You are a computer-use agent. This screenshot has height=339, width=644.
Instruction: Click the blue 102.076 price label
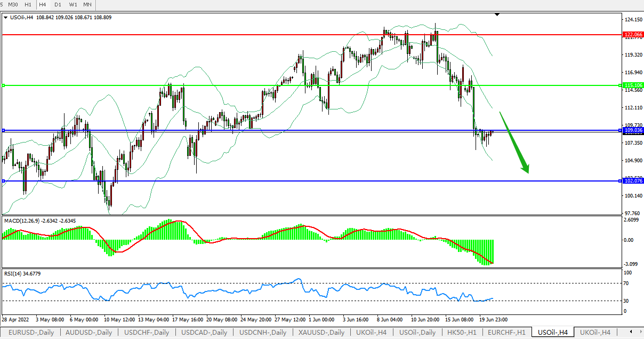[x=633, y=181]
